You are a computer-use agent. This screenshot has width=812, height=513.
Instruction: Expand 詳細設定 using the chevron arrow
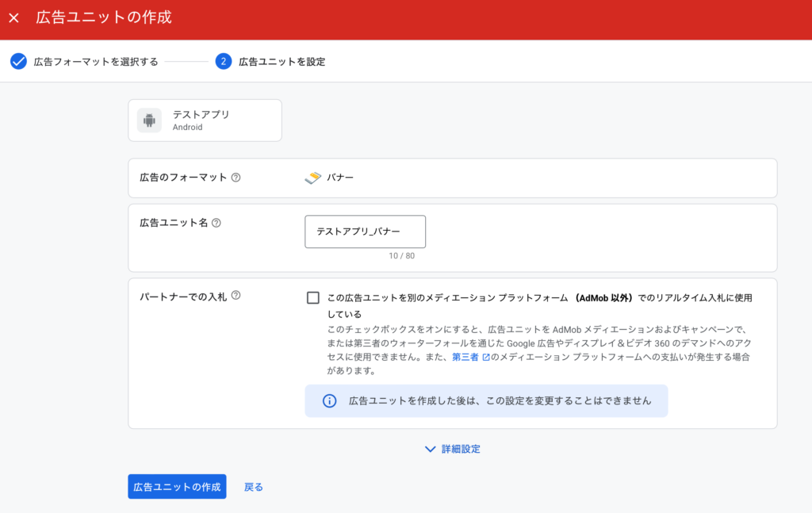pyautogui.click(x=431, y=449)
